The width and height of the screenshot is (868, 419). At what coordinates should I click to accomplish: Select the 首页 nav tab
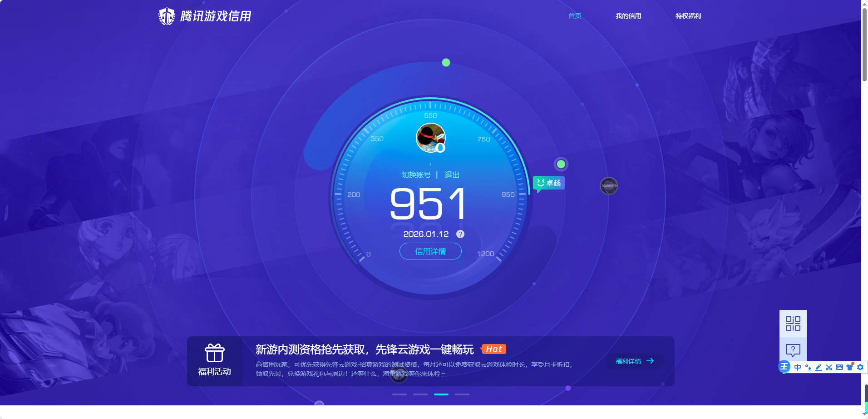point(575,16)
